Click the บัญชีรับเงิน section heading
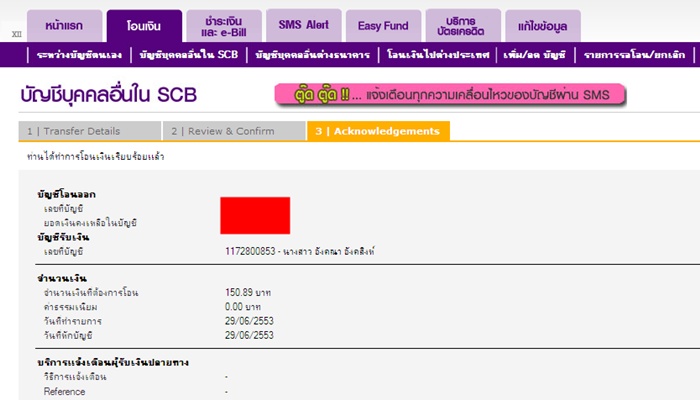The image size is (700, 400). tap(63, 237)
